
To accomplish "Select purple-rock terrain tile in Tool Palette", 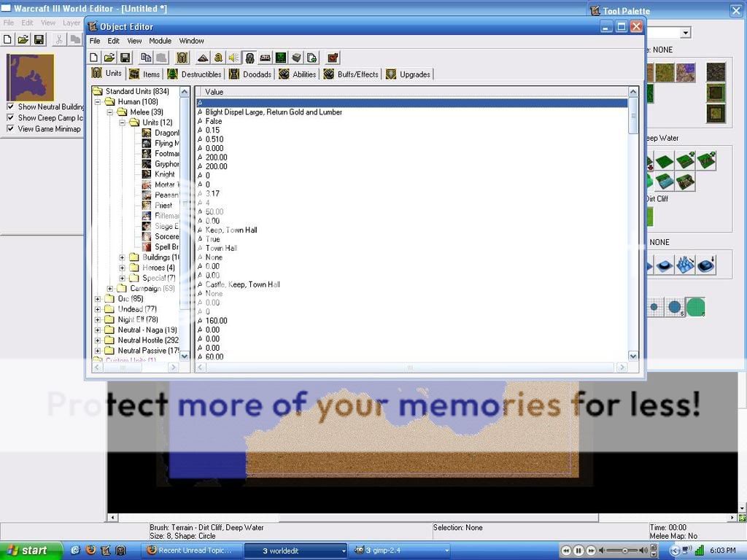I will point(686,72).
